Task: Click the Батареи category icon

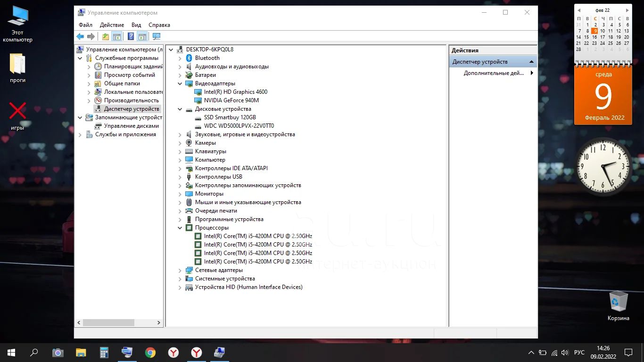Action: tap(189, 75)
